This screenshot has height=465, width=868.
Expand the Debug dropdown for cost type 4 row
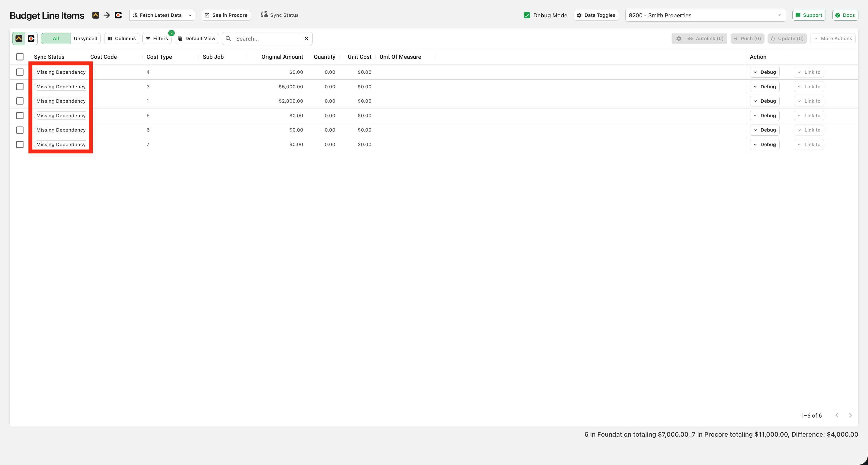[x=765, y=72]
